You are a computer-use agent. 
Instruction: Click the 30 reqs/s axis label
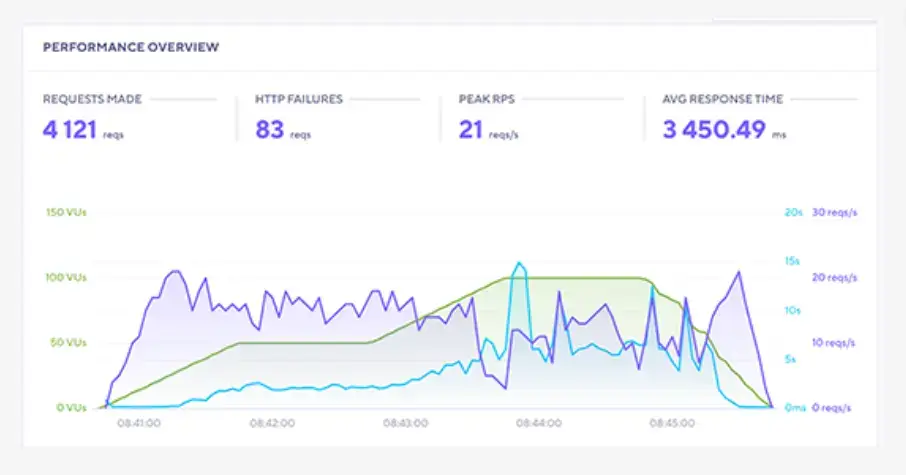(833, 212)
